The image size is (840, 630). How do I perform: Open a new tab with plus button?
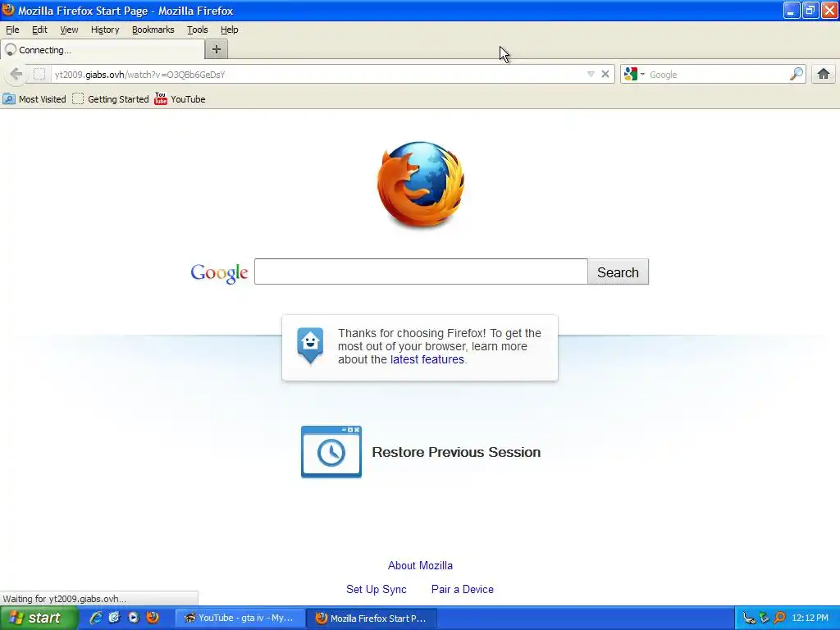[217, 49]
